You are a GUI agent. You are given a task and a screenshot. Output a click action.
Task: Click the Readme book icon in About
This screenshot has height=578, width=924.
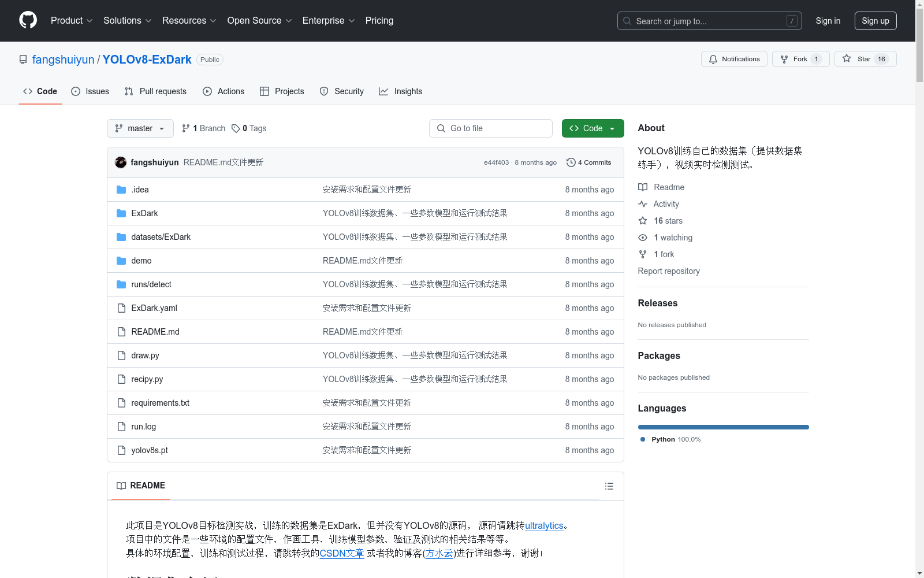643,187
